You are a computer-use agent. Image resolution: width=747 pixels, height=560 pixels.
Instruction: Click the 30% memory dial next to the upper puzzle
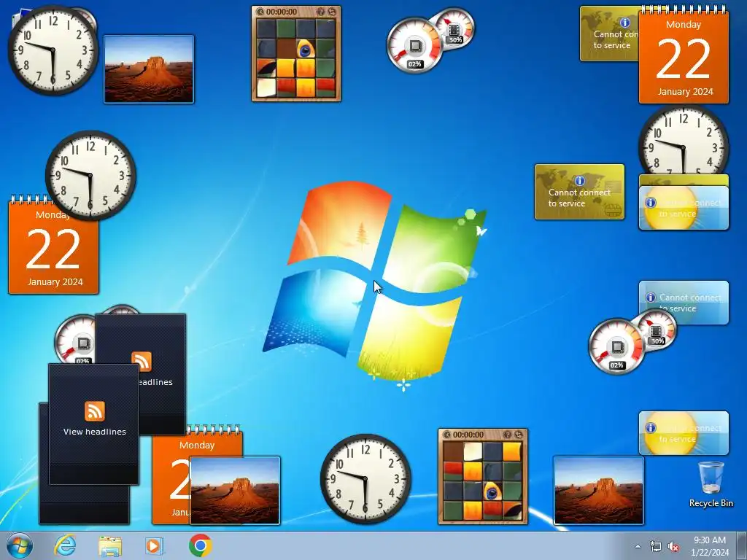pos(454,28)
